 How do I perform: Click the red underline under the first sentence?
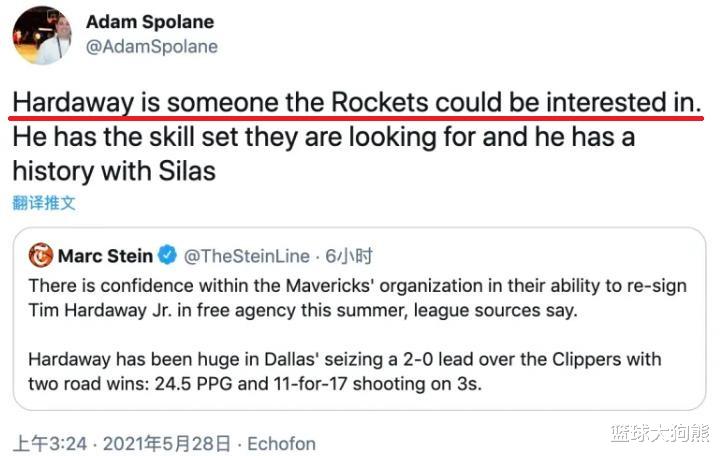(356, 118)
